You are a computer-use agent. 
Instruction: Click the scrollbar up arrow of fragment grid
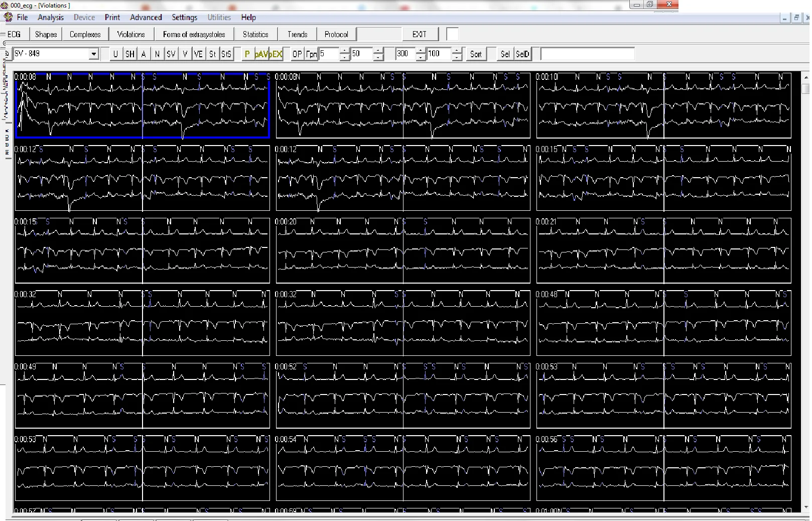(806, 77)
